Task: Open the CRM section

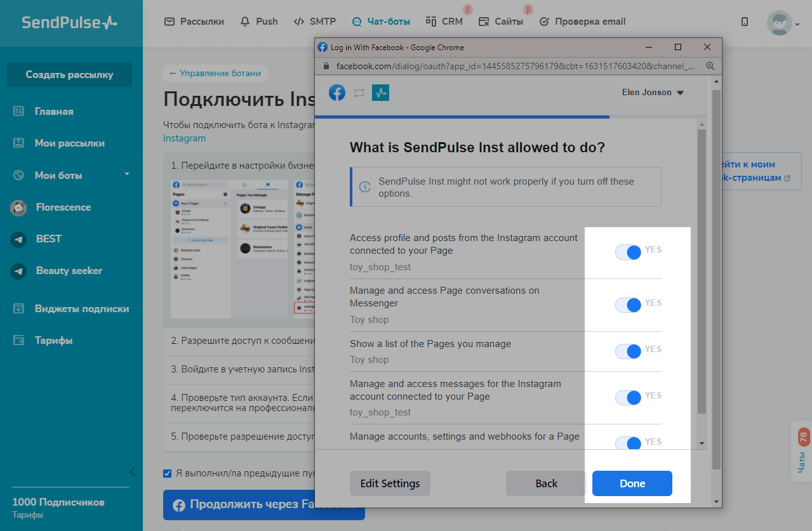Action: pyautogui.click(x=444, y=22)
